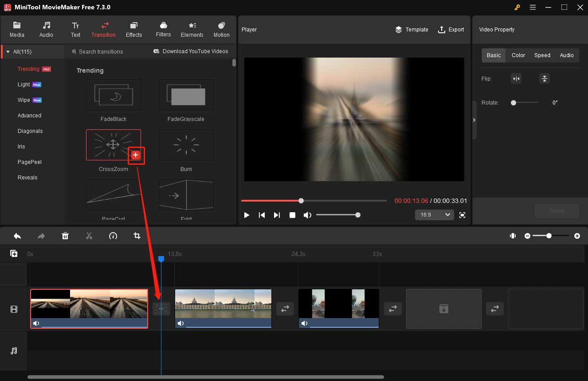Switch to Audio property tab
This screenshot has height=381, width=588.
point(567,55)
